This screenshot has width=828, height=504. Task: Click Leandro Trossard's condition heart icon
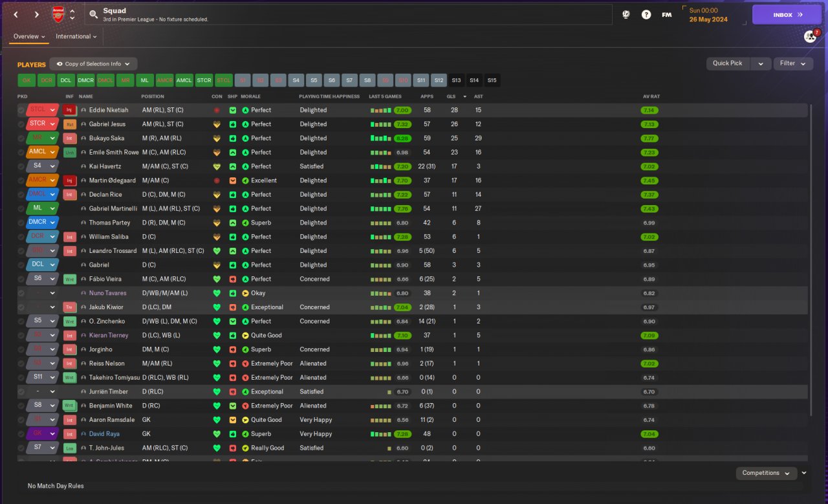tap(217, 251)
